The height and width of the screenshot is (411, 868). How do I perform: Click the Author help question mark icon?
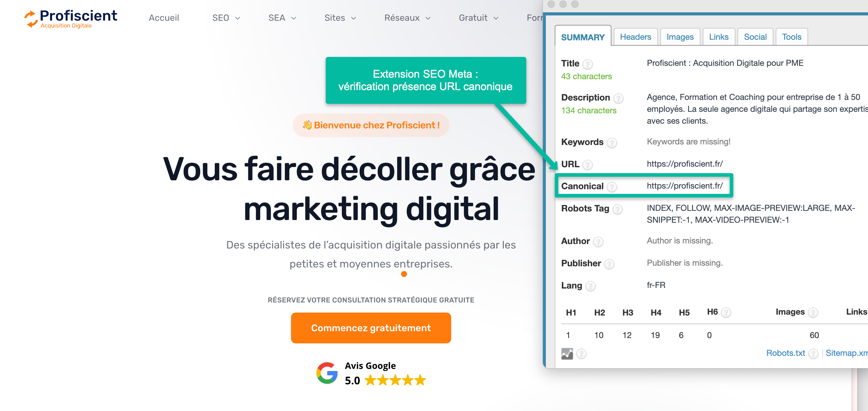point(598,242)
